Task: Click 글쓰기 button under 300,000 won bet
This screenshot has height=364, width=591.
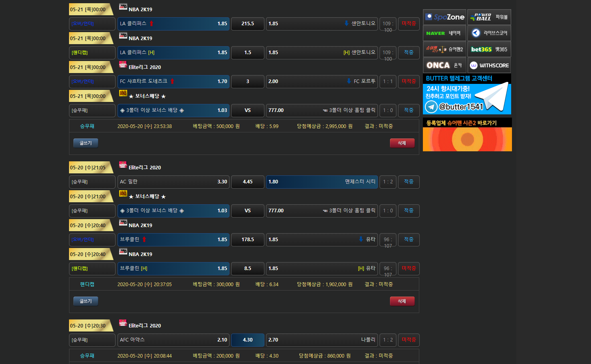Action: [x=85, y=301]
